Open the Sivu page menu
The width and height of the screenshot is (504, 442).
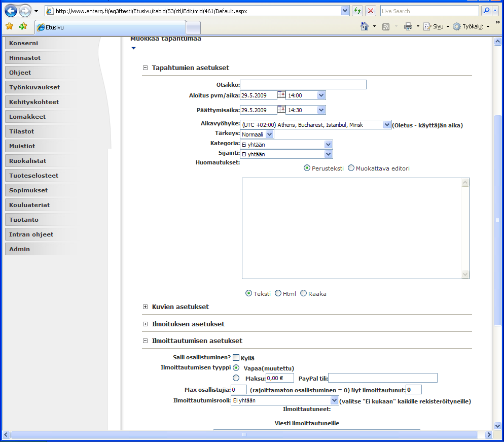click(436, 26)
